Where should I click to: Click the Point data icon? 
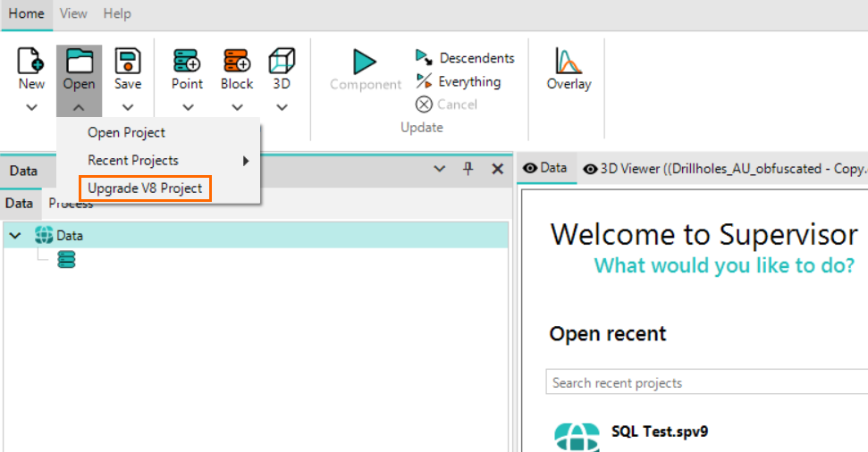coord(187,61)
